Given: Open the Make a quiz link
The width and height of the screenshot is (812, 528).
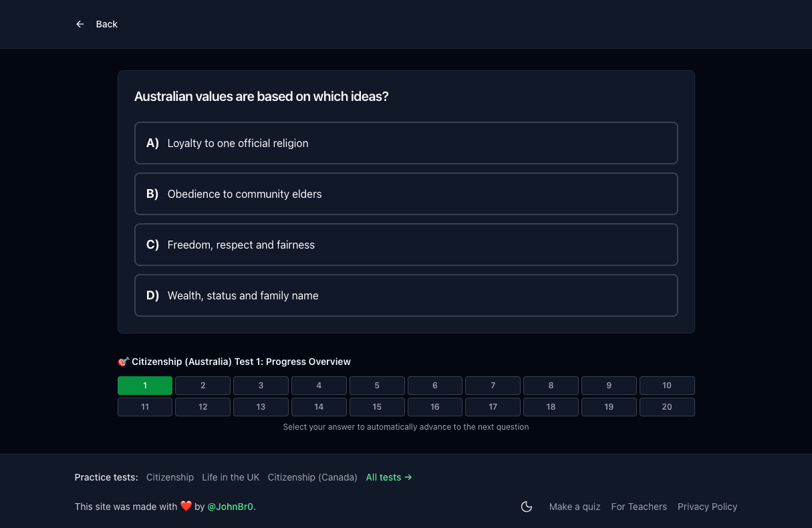Looking at the screenshot, I should click(x=575, y=507).
